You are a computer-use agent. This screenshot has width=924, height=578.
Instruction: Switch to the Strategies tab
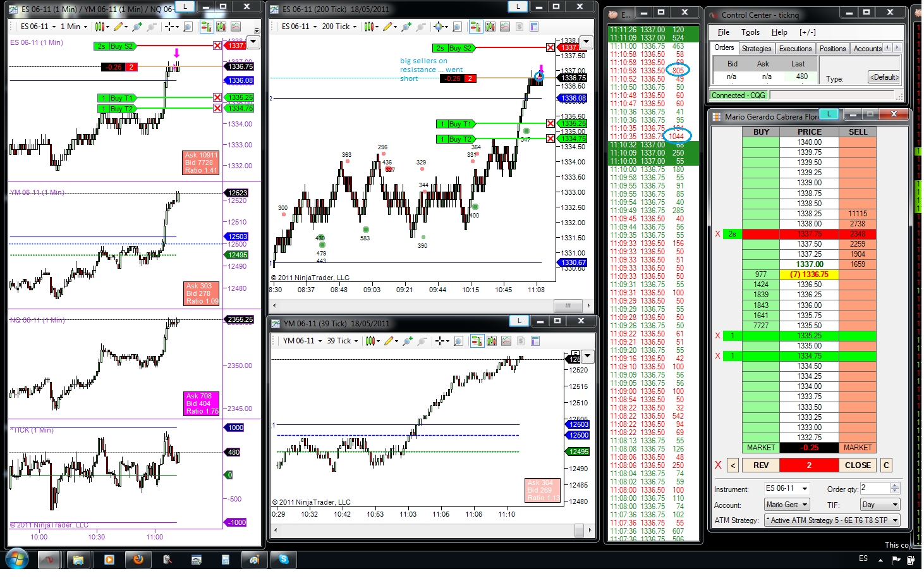pyautogui.click(x=757, y=49)
